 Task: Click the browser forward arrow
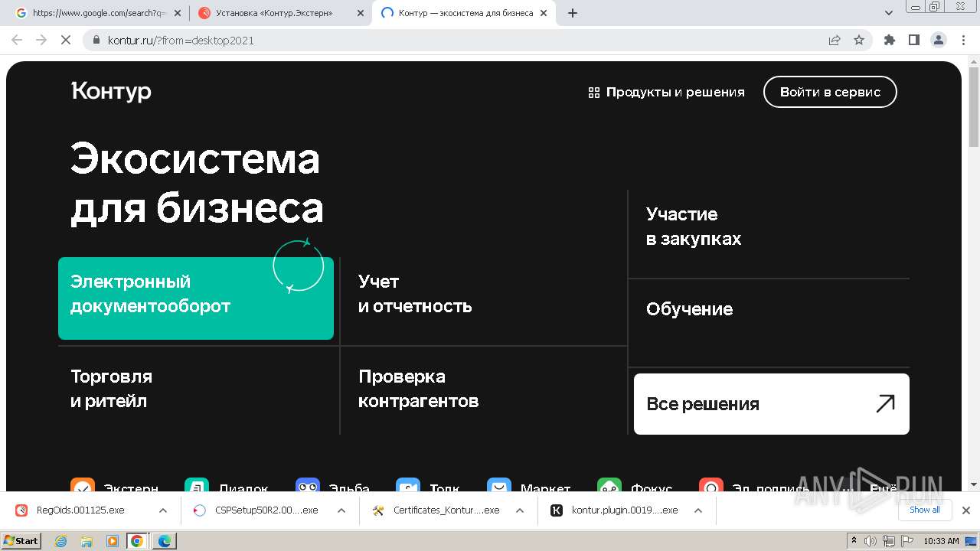41,40
